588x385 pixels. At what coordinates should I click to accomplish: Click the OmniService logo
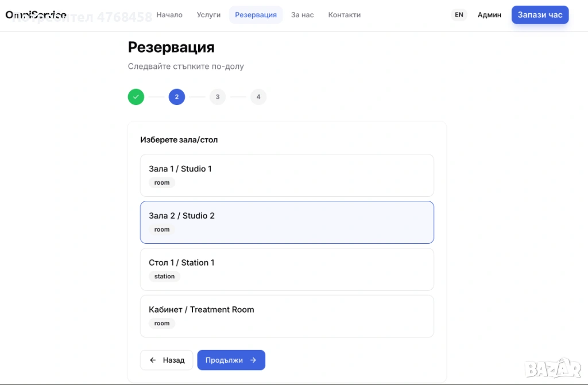coord(36,15)
